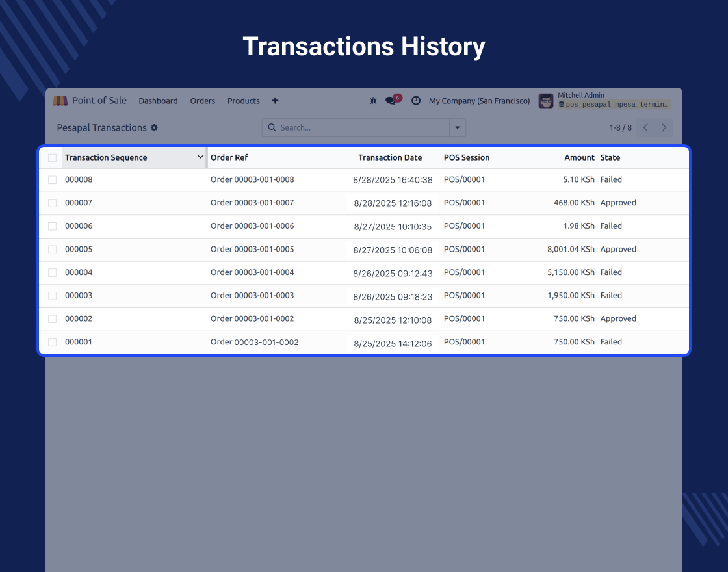Sort by POS Session column

pos(467,157)
